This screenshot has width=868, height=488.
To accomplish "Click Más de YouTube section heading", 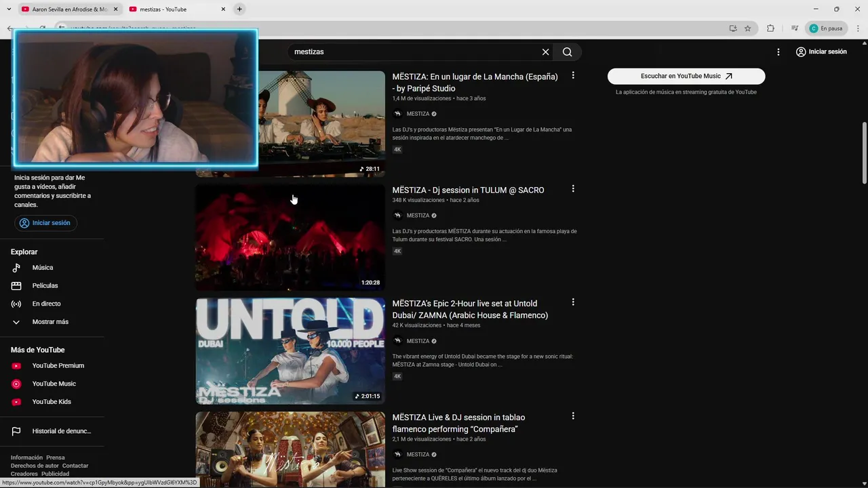I will tap(38, 350).
